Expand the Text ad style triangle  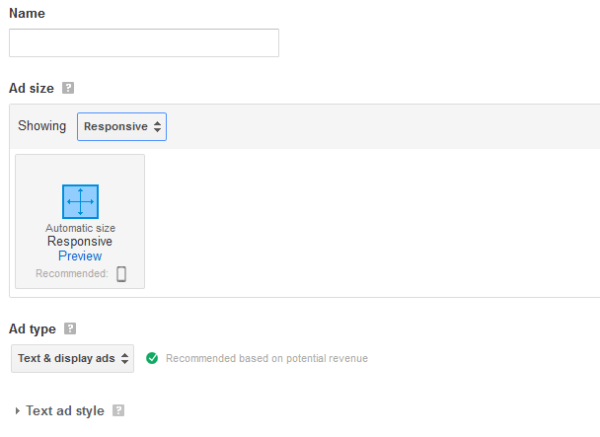(x=17, y=411)
